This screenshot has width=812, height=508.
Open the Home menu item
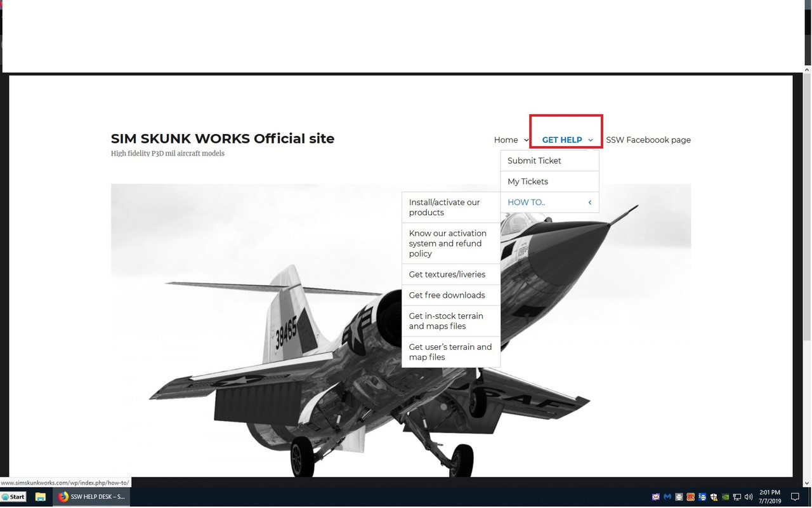506,140
